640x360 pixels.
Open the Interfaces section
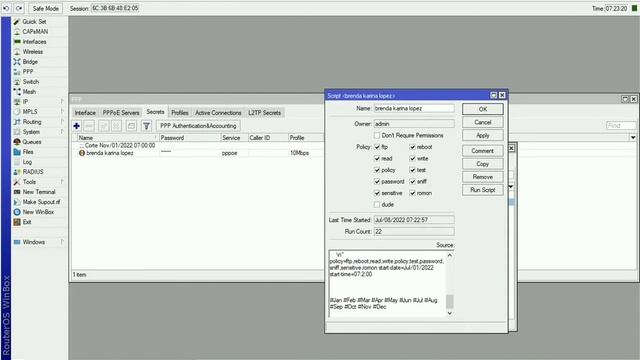(x=34, y=42)
